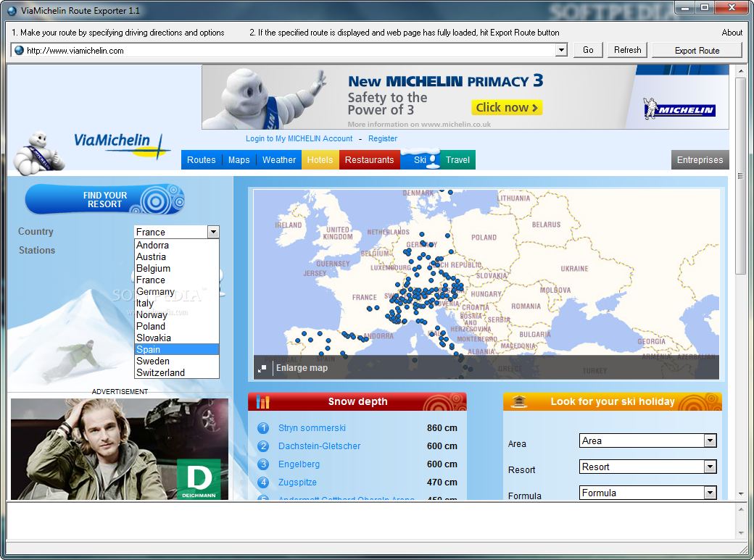Open the About menu

point(732,33)
